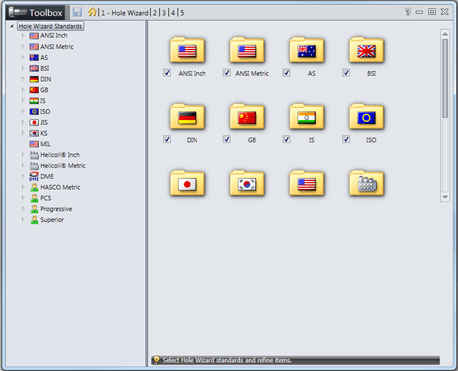
Task: Uncheck the AS standard checkbox
Action: [286, 73]
